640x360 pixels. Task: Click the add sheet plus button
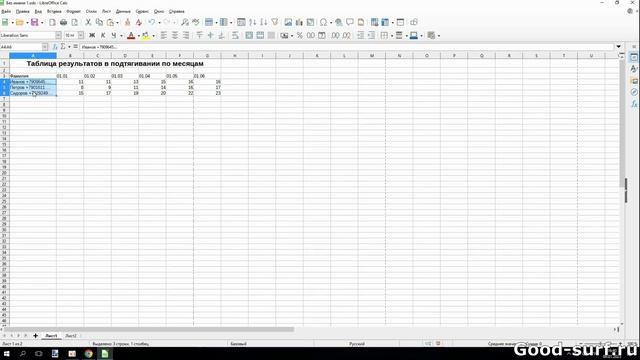36,336
